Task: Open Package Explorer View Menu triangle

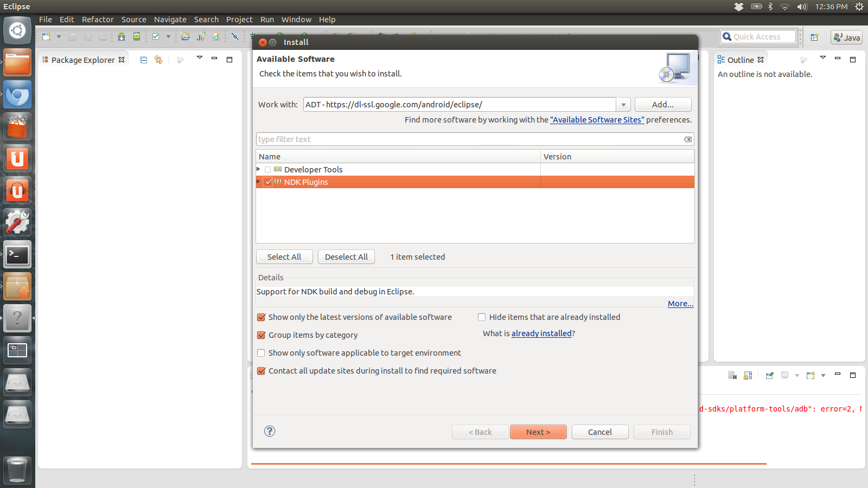Action: [199, 57]
